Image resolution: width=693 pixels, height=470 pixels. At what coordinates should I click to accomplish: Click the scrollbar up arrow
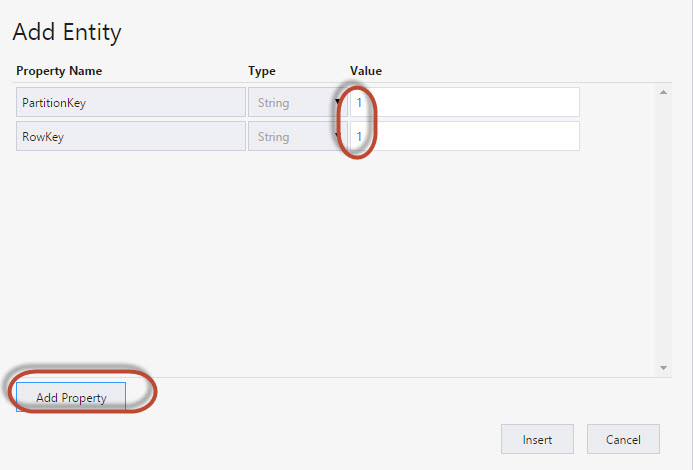[663, 92]
